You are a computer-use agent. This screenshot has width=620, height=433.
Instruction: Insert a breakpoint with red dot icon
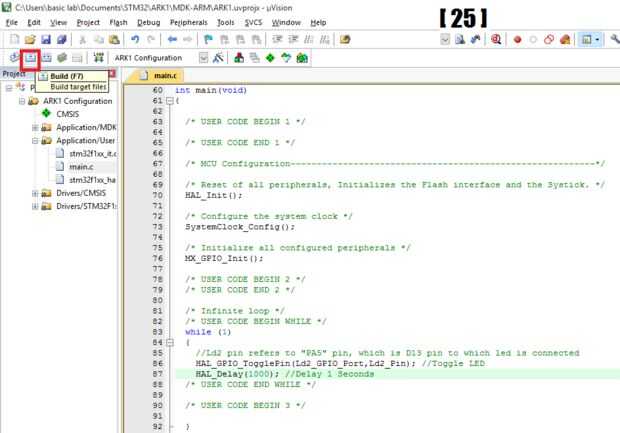pyautogui.click(x=517, y=39)
